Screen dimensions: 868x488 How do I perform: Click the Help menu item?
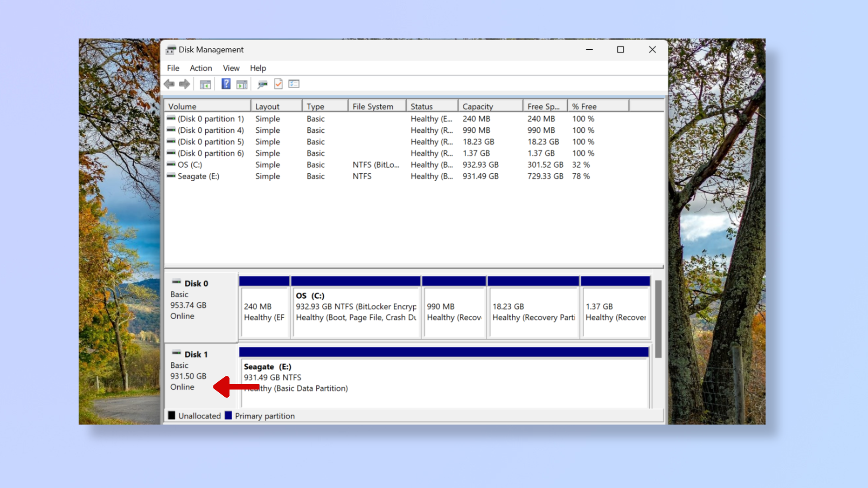pyautogui.click(x=258, y=67)
